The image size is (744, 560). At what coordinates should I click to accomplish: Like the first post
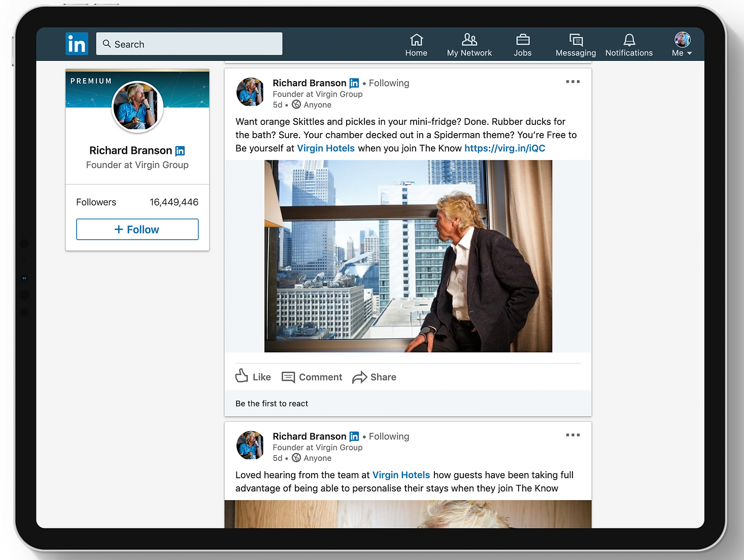(253, 377)
